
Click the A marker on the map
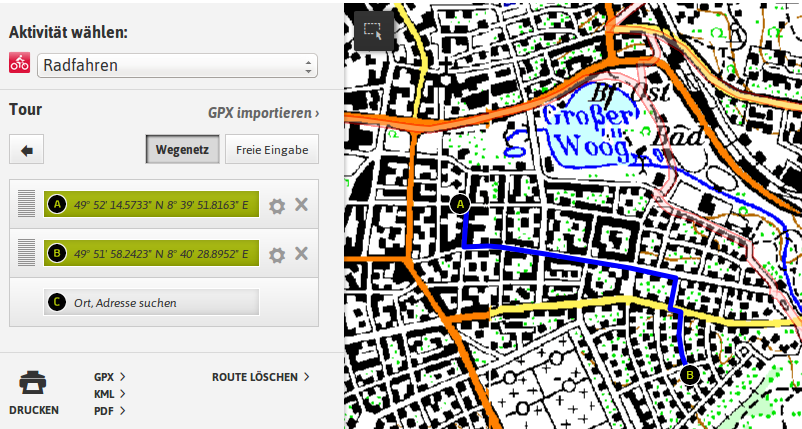tap(460, 205)
